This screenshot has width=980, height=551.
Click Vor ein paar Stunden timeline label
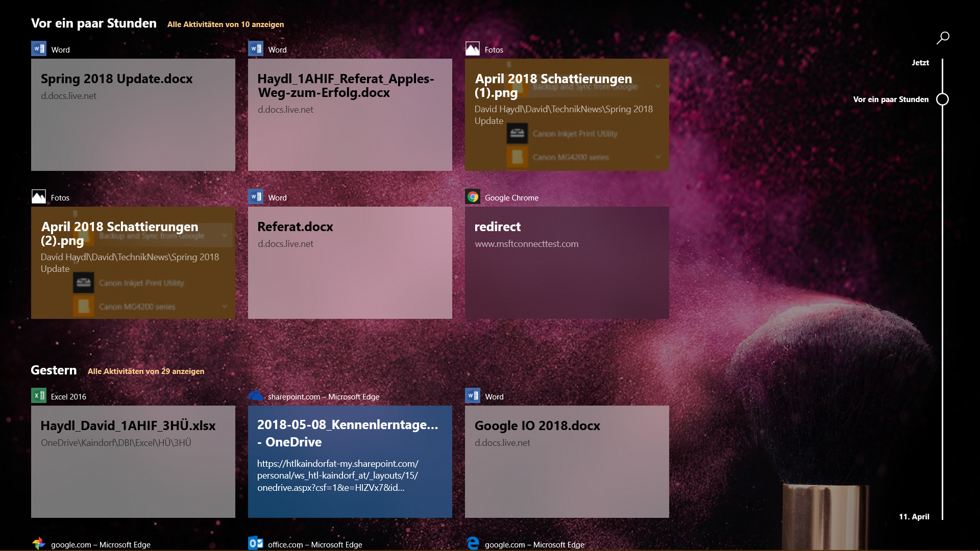(x=891, y=99)
